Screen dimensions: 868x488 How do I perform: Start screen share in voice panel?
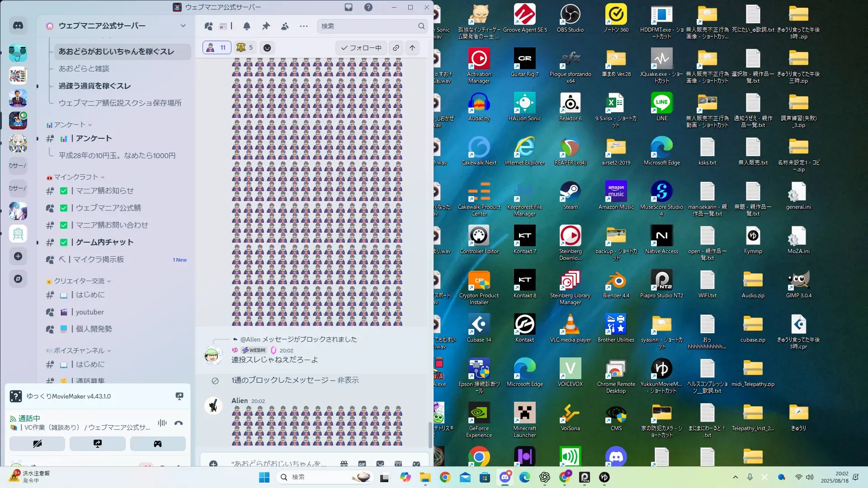[x=98, y=444]
